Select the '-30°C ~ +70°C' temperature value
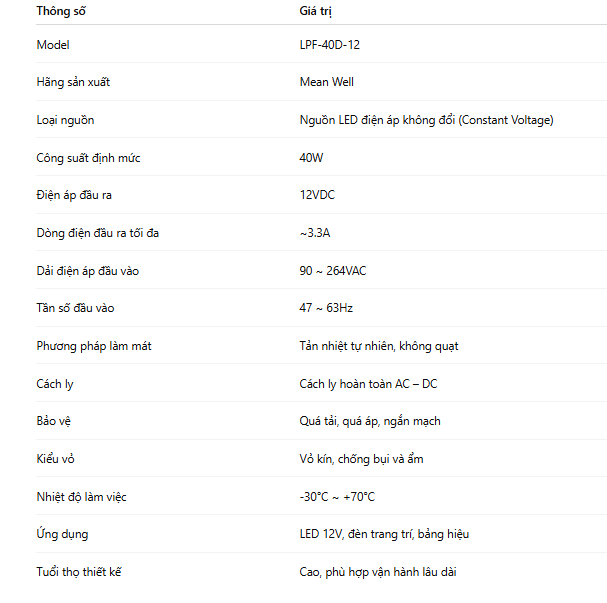This screenshot has width=607, height=603. coord(337,497)
